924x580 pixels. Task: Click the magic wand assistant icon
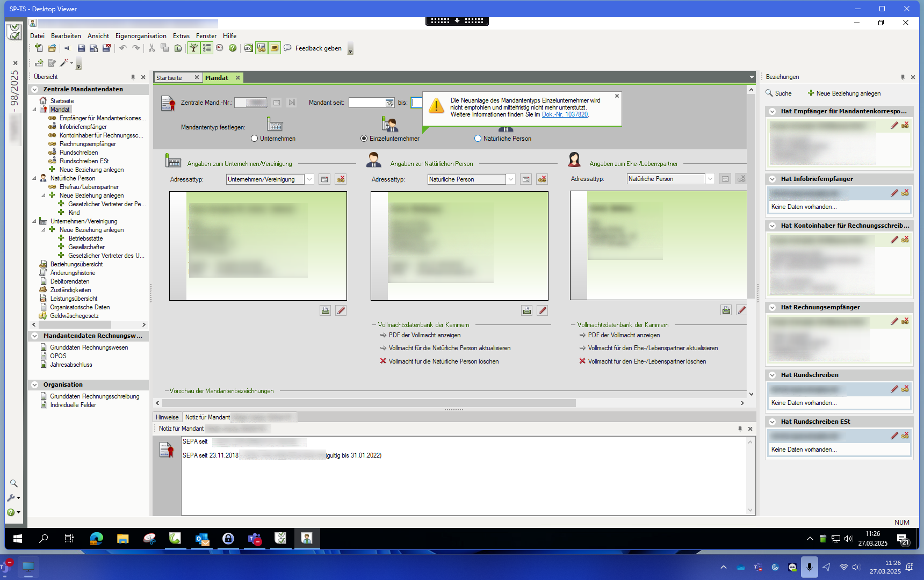point(64,63)
